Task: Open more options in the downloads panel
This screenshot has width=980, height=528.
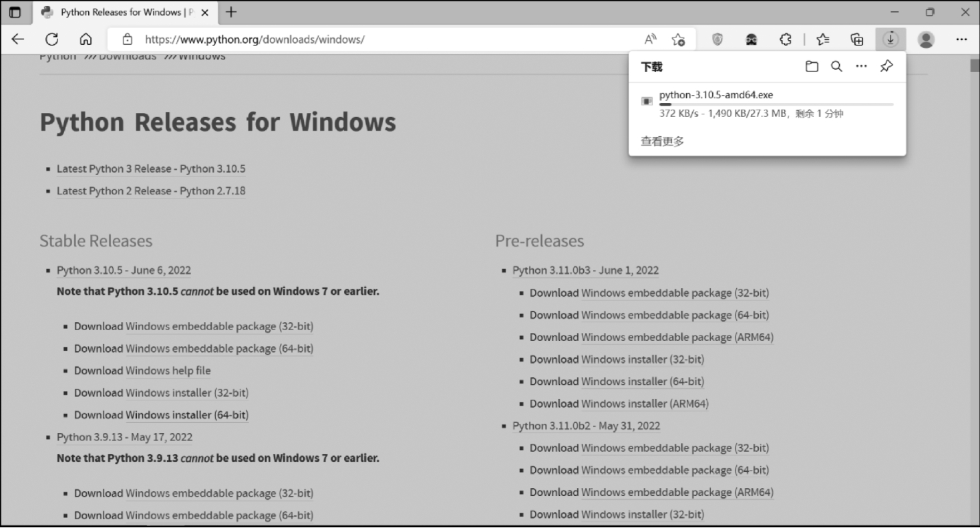Action: (861, 67)
